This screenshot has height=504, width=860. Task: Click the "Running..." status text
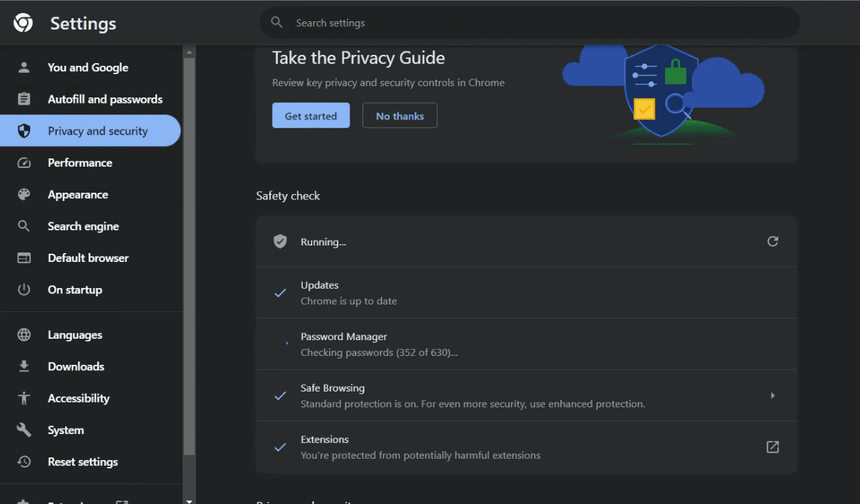323,242
